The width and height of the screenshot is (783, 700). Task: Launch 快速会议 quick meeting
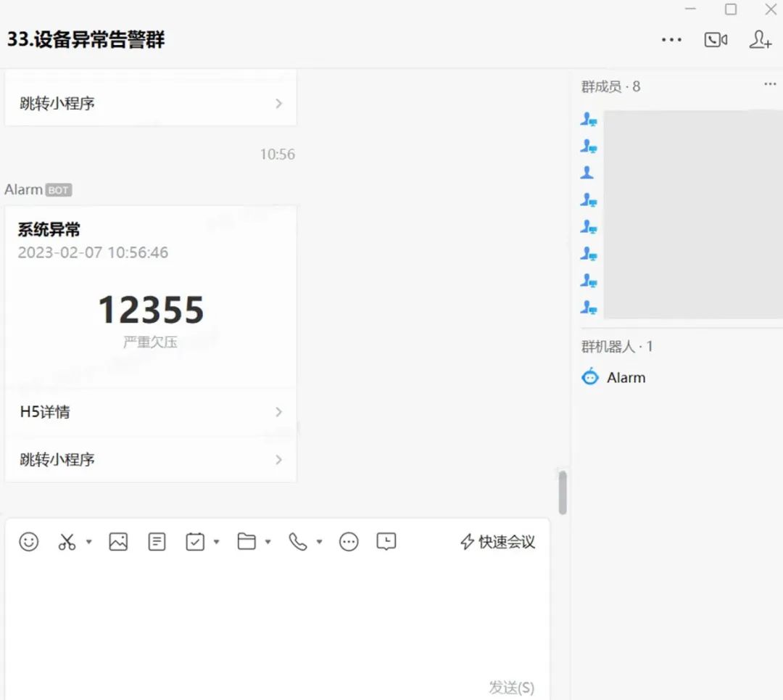pyautogui.click(x=497, y=541)
